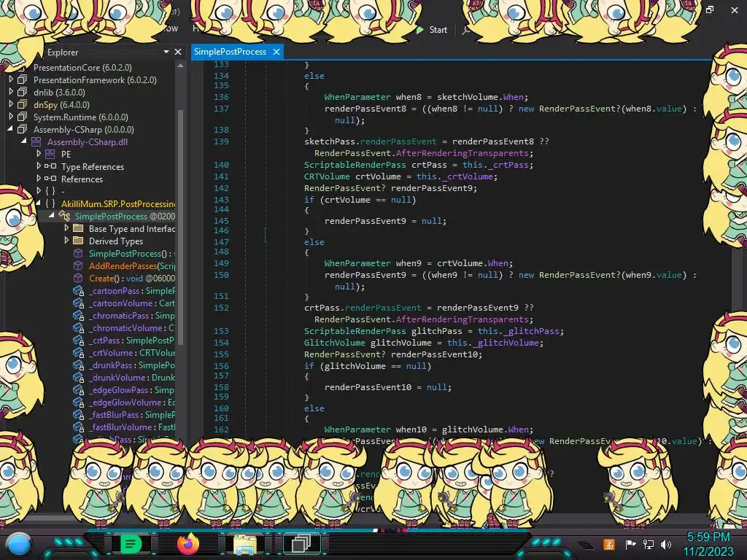The width and height of the screenshot is (747, 560).
Task: Expand the PE node
Action: [39, 154]
